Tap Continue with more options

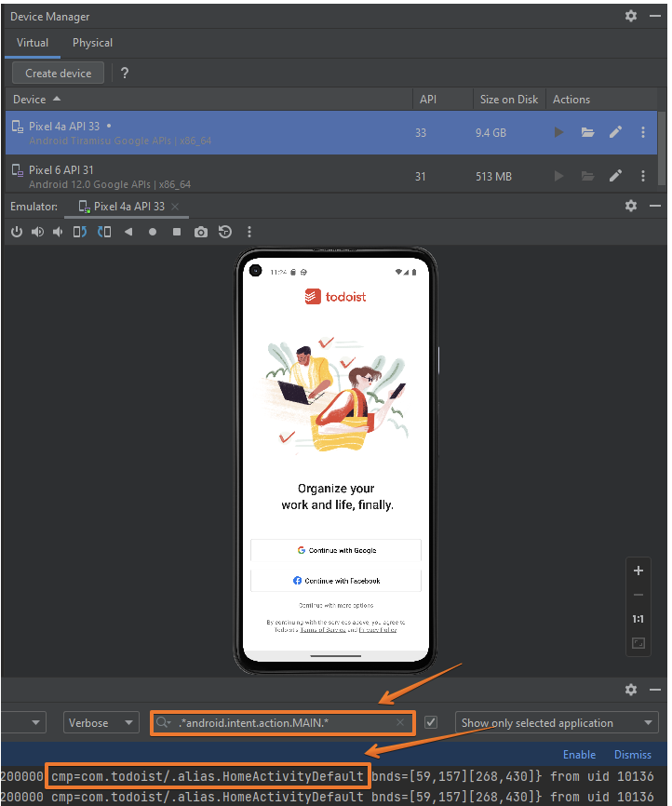click(x=336, y=606)
